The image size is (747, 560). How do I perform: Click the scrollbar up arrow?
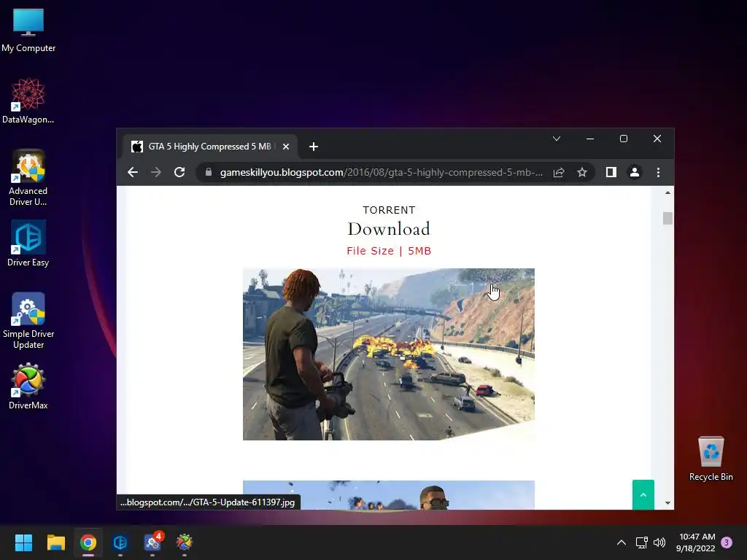tap(667, 192)
